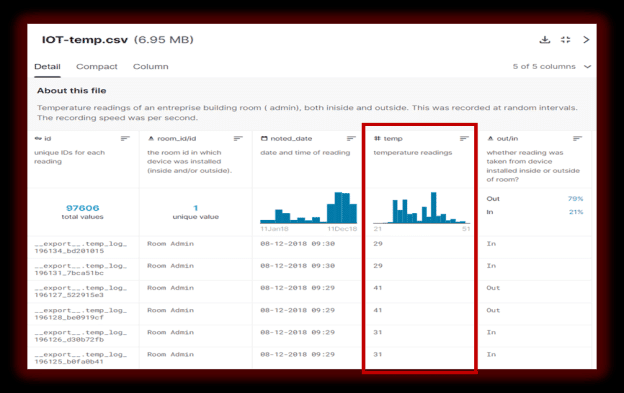624x393 pixels.
Task: Click the noted_date column header label
Action: pyautogui.click(x=291, y=138)
